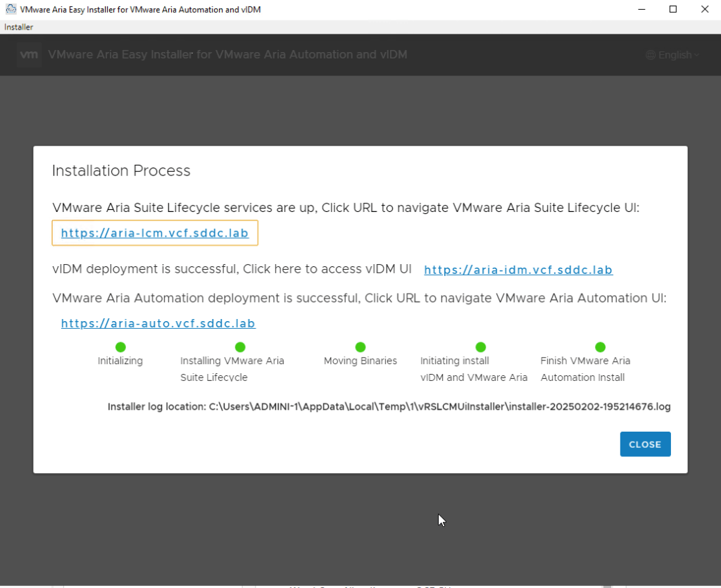
Task: Close the installer window with the X
Action: click(x=705, y=9)
